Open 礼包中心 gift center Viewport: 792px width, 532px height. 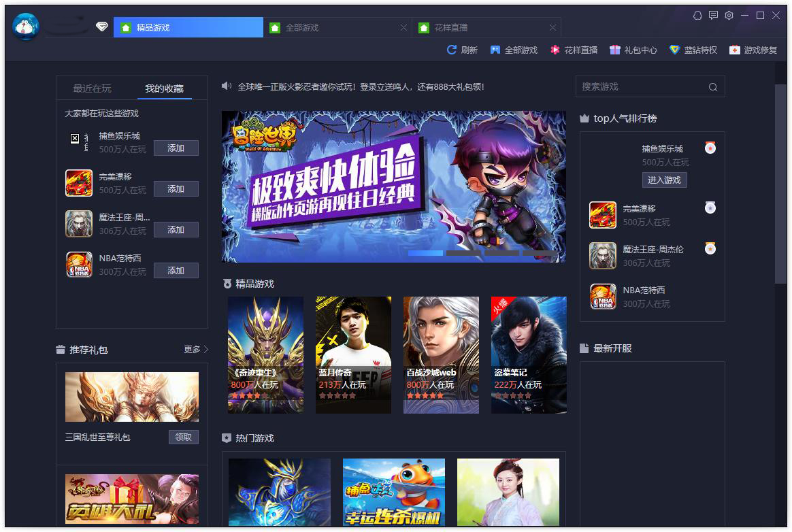click(x=633, y=50)
